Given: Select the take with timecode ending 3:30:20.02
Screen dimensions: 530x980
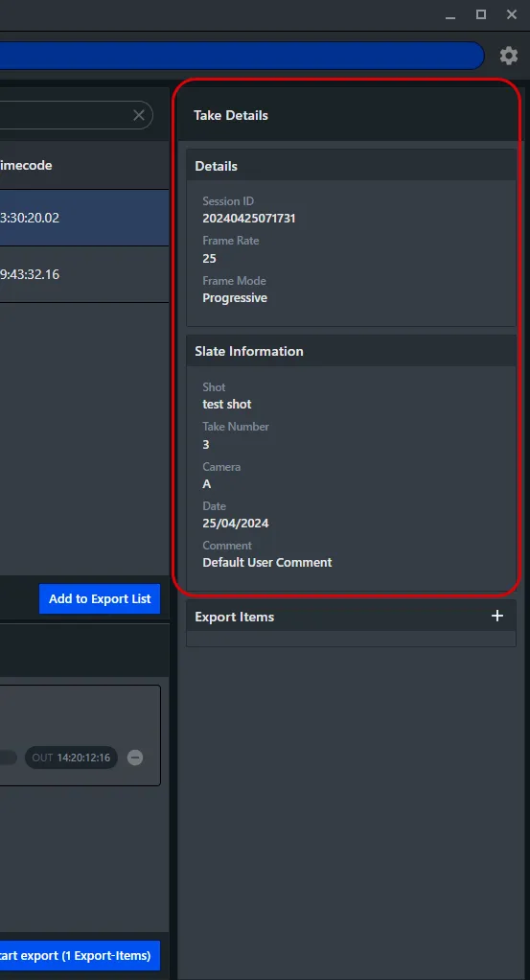Looking at the screenshot, I should click(x=84, y=218).
